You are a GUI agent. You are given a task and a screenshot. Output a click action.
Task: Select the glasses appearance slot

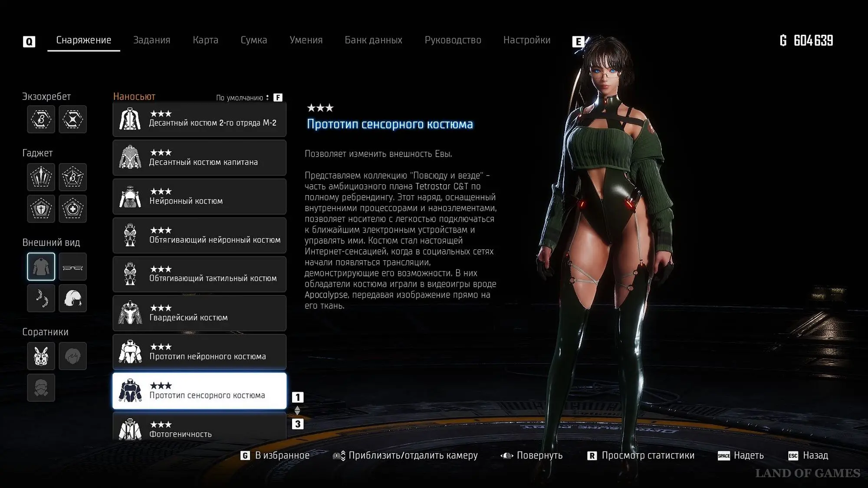pyautogui.click(x=72, y=267)
